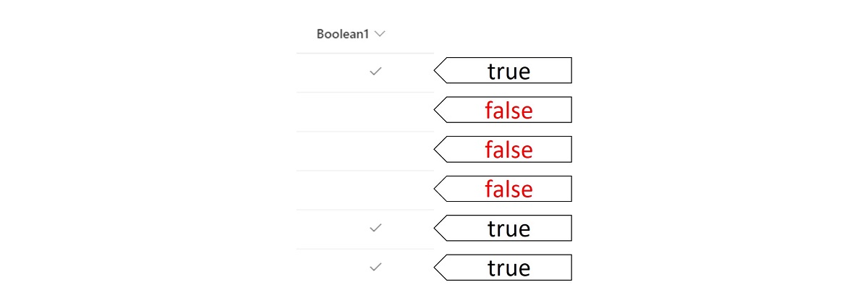
Task: Click the "true" text in row five
Action: point(509,229)
